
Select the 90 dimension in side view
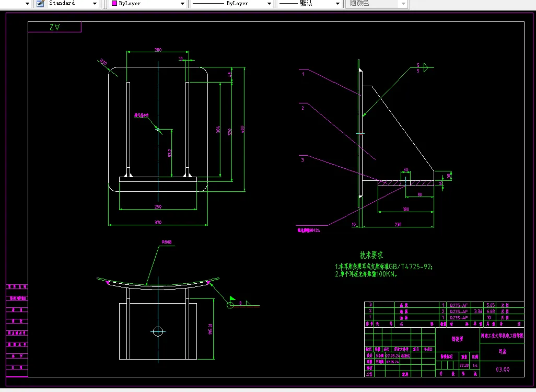point(420,194)
